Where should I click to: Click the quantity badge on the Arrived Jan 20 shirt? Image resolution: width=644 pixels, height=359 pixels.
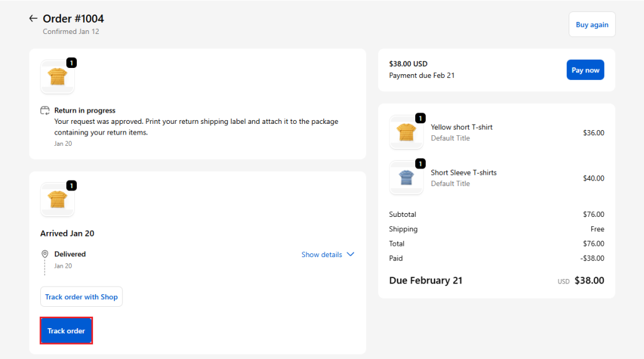pos(72,185)
